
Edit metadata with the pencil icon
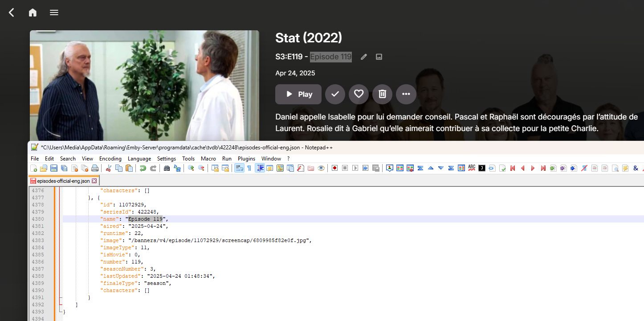point(364,57)
